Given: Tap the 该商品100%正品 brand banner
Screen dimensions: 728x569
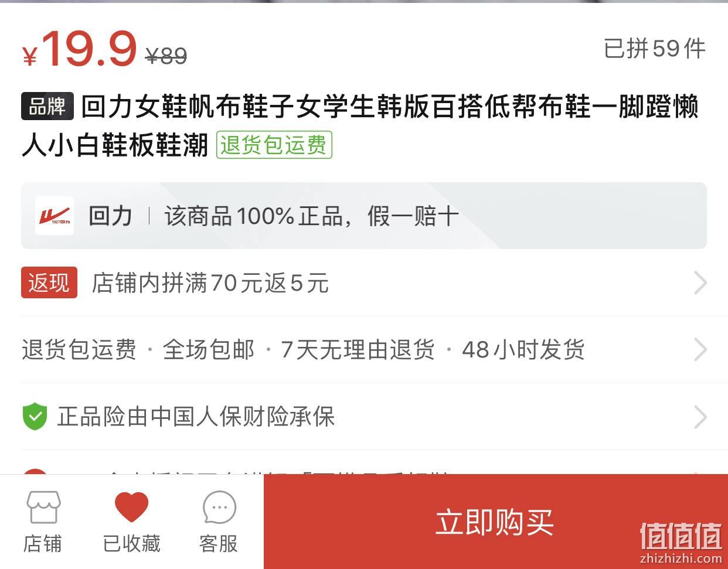Looking at the screenshot, I should pos(364,216).
